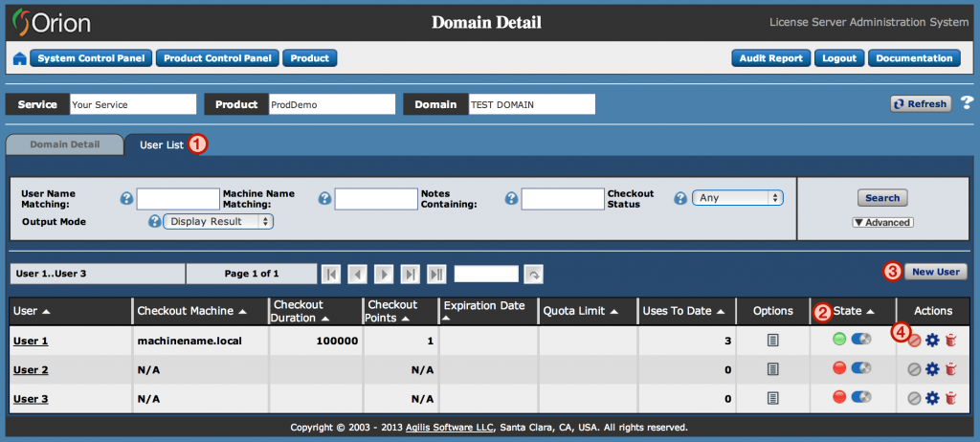Screen dimensions: 980x442
Task: Open the Output Mode dropdown
Action: tap(218, 221)
